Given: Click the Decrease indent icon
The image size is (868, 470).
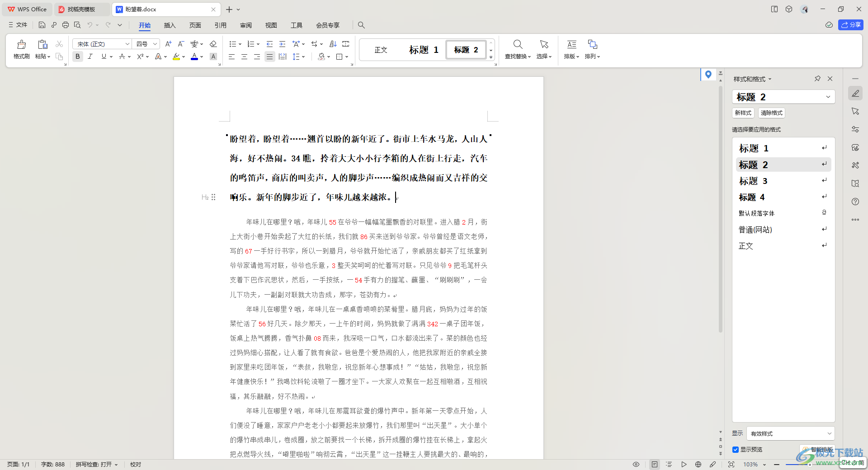Looking at the screenshot, I should [269, 44].
